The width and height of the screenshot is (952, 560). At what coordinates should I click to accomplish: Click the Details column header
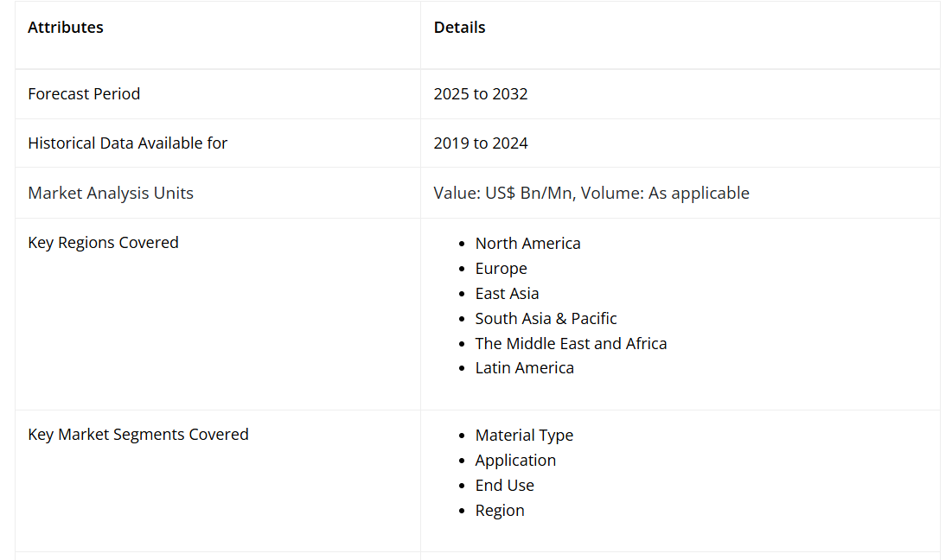pos(459,28)
